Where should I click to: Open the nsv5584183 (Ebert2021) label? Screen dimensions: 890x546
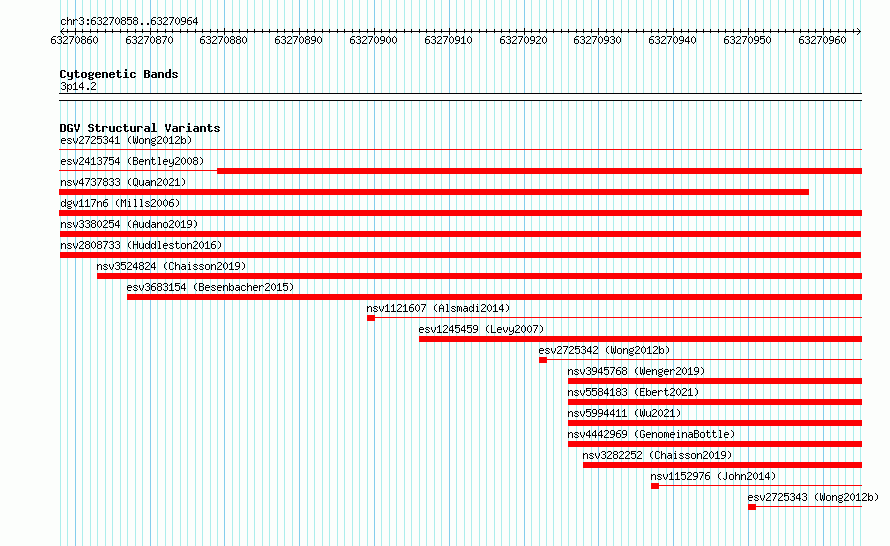[x=633, y=392]
